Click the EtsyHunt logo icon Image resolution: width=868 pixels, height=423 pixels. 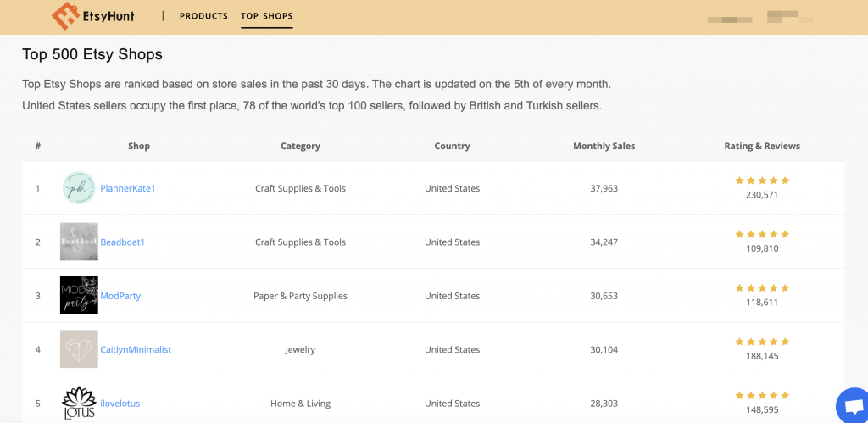click(x=65, y=16)
